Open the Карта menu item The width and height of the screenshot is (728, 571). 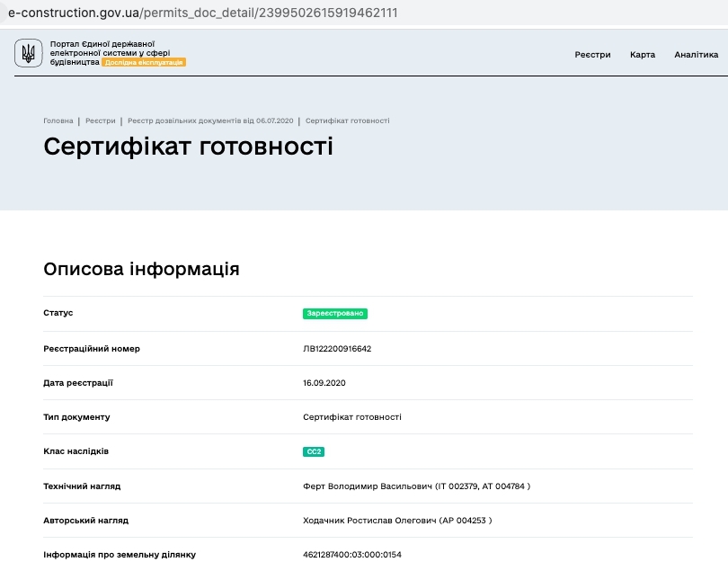tap(643, 55)
